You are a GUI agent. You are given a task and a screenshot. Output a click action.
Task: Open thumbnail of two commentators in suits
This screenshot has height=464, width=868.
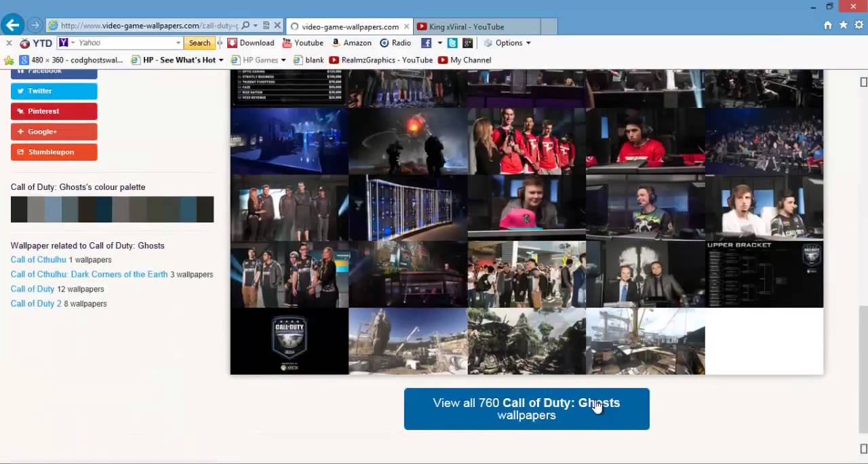pos(646,275)
